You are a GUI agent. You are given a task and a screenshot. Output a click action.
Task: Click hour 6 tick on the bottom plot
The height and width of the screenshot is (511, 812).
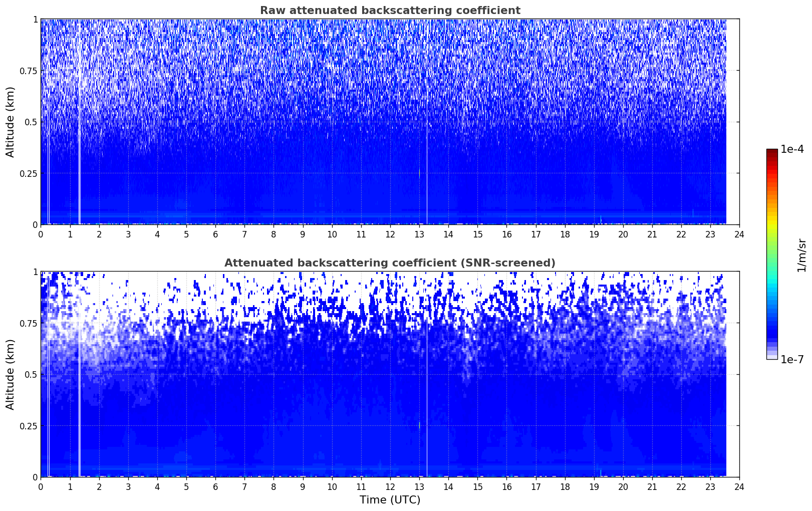pyautogui.click(x=215, y=487)
